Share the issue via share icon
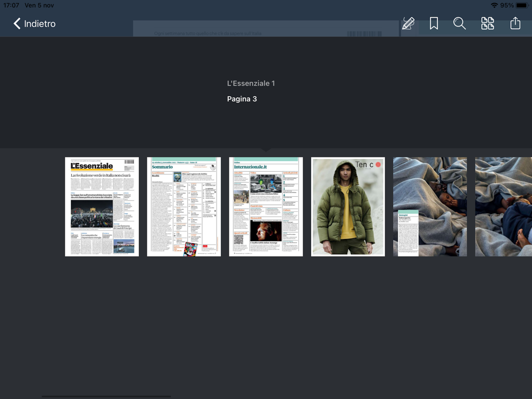Image resolution: width=532 pixels, height=399 pixels. click(x=515, y=23)
